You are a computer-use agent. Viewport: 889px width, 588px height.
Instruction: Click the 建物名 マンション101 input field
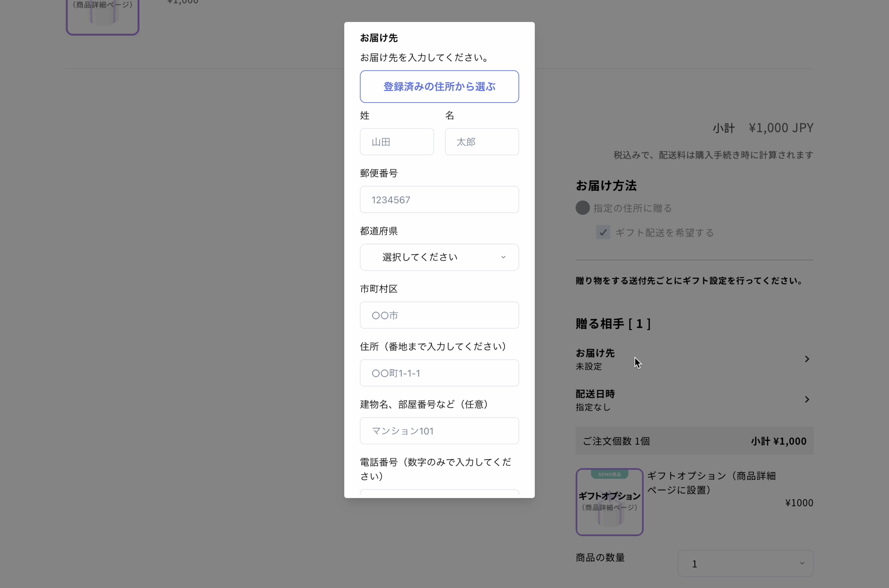point(439,430)
